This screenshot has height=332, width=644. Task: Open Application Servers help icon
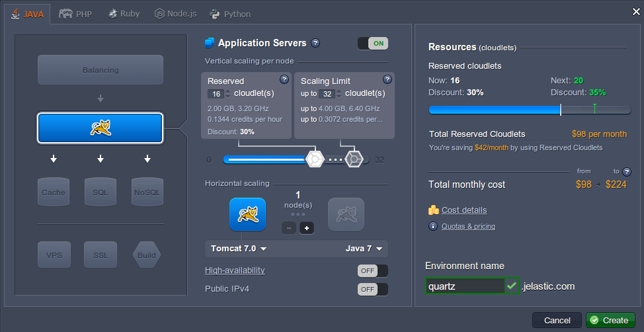pyautogui.click(x=315, y=43)
